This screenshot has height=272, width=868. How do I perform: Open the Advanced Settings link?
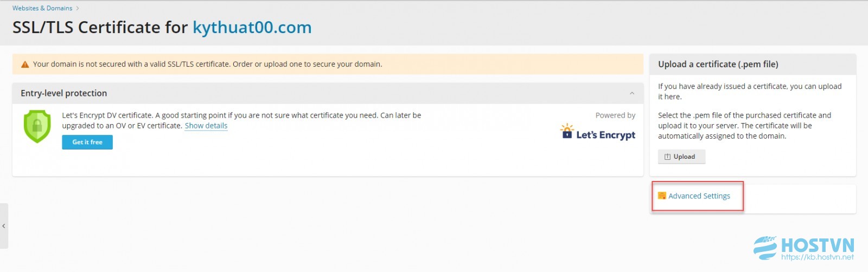tap(699, 196)
